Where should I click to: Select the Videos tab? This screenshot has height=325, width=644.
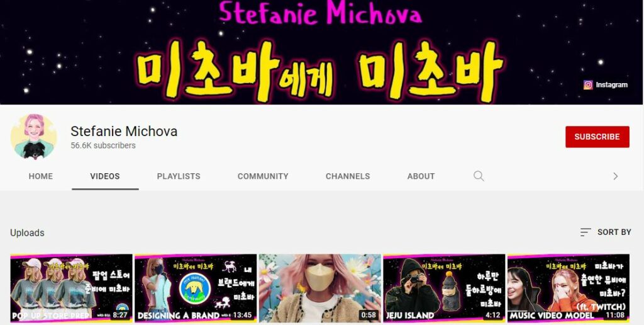tap(105, 176)
